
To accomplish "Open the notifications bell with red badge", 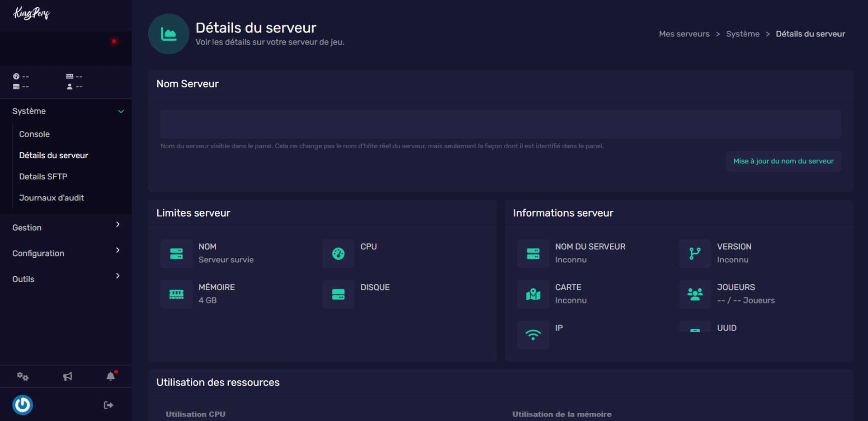I will pos(111,376).
